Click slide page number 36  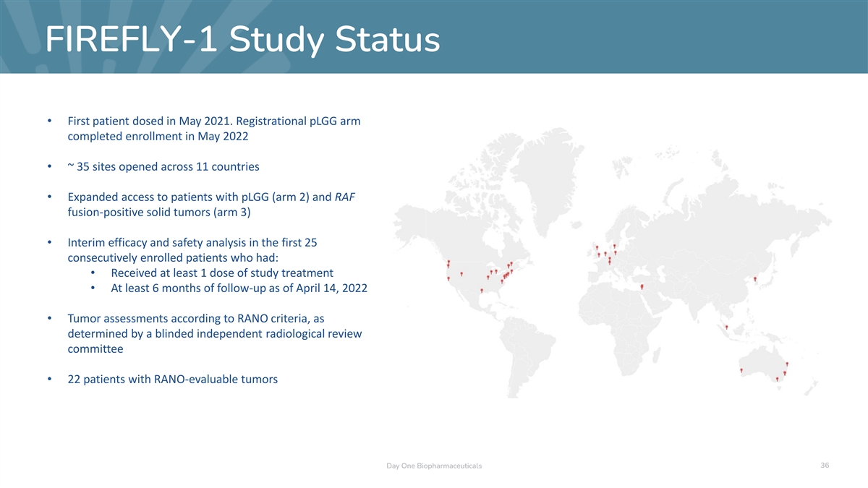click(x=825, y=465)
